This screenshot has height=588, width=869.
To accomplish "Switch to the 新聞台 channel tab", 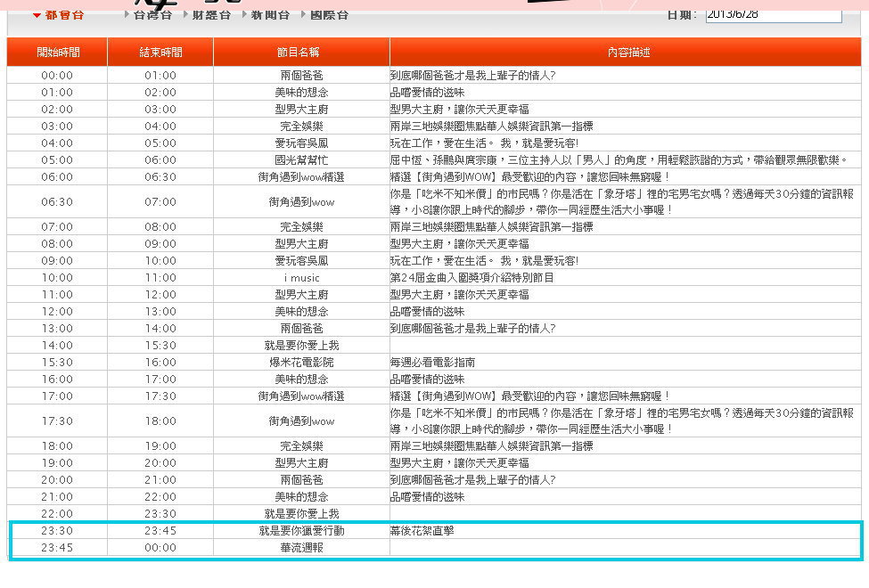I will (270, 15).
